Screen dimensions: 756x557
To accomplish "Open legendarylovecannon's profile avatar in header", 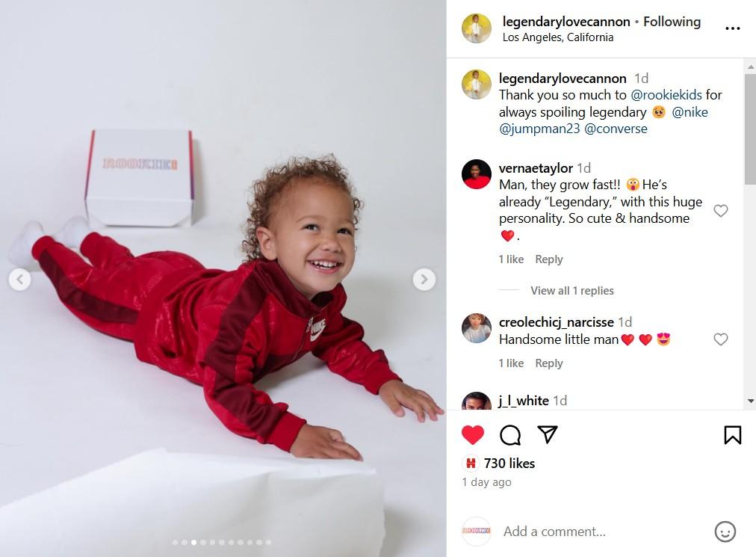I will [477, 28].
